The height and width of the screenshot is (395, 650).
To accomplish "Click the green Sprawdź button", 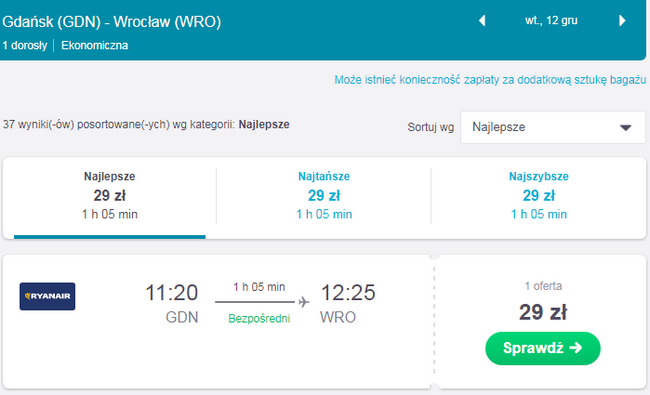I will (543, 348).
